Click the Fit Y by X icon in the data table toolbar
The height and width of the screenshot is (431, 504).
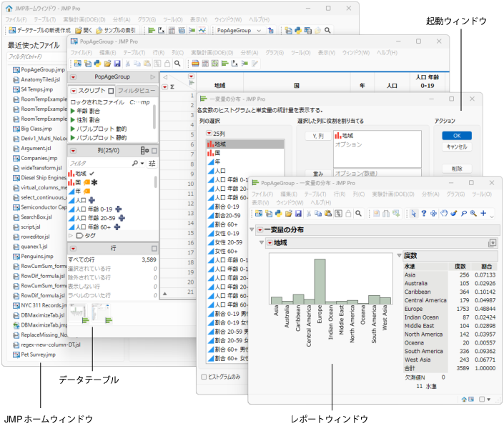(234, 64)
